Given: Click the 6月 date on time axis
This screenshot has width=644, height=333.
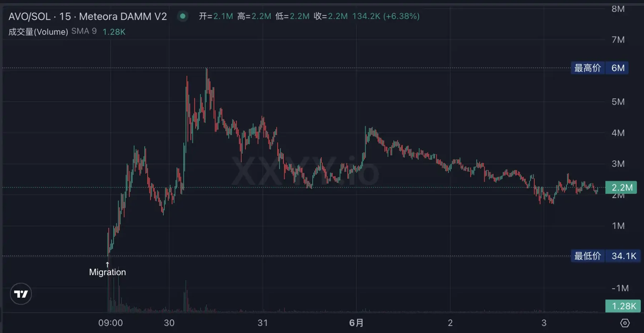Looking at the screenshot, I should point(356,323).
